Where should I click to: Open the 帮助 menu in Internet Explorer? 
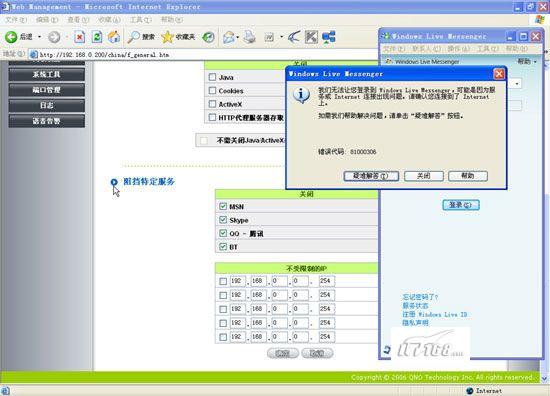[172, 20]
